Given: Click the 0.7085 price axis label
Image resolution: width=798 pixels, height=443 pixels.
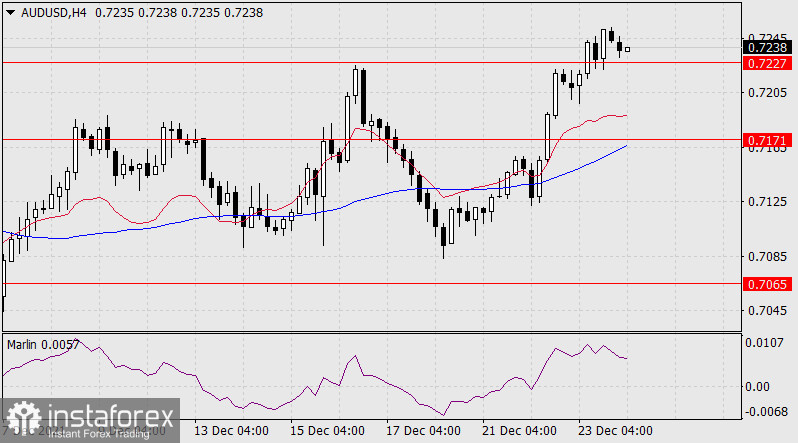Looking at the screenshot, I should click(x=767, y=257).
